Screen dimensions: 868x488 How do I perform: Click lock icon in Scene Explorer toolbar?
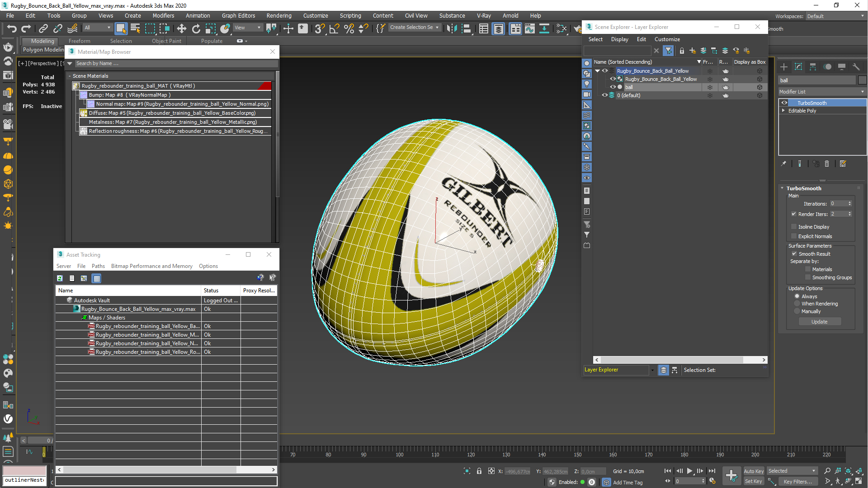point(682,51)
